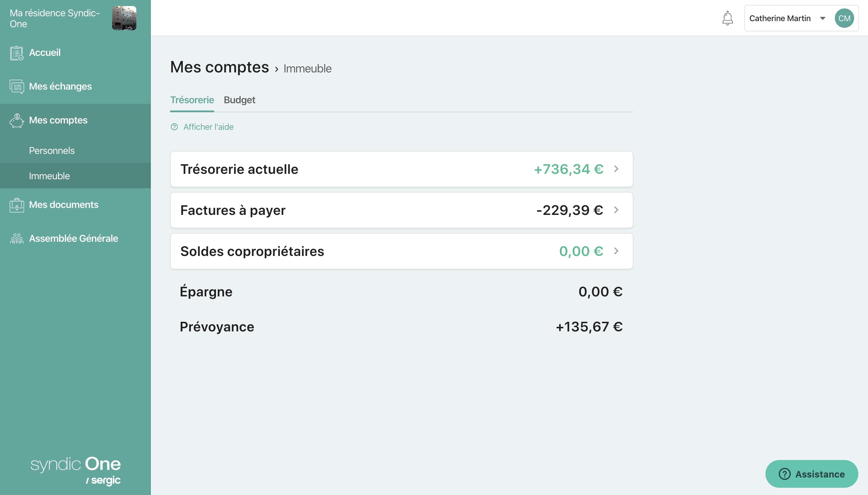This screenshot has width=868, height=495.
Task: Open the Catherine Martin account dropdown arrow
Action: pyautogui.click(x=822, y=18)
